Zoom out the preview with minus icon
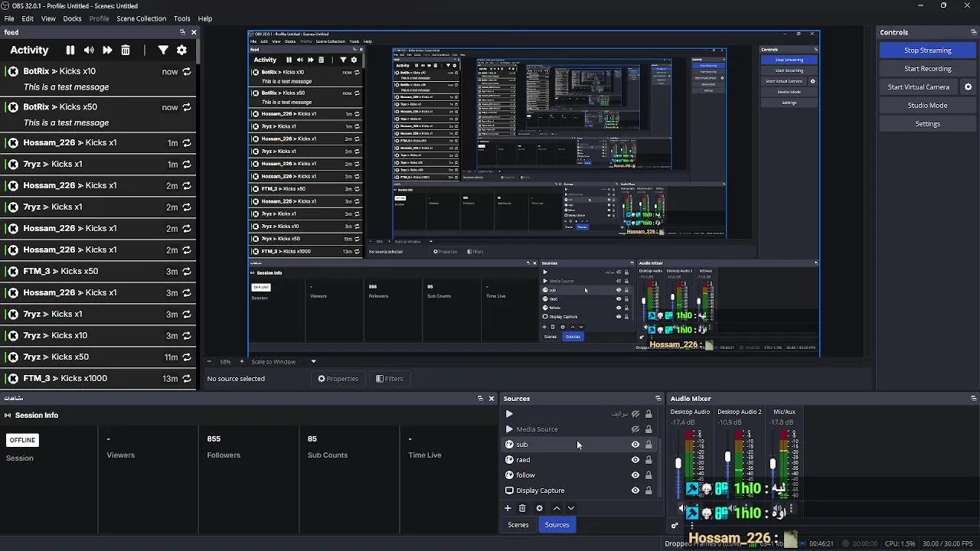 (209, 361)
